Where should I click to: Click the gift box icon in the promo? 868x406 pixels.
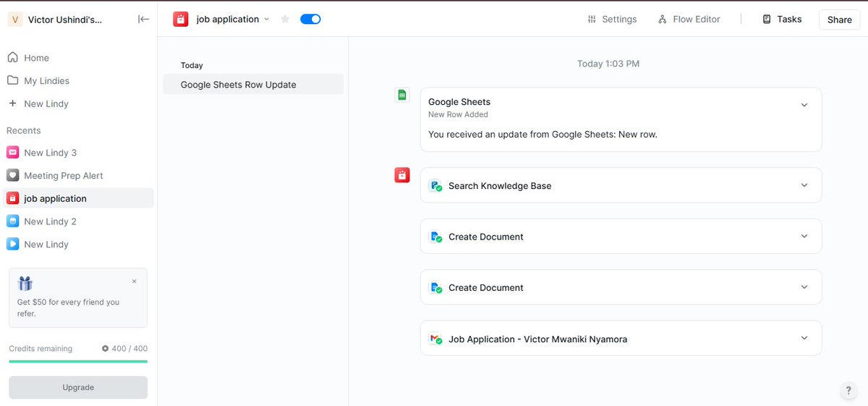coord(25,283)
